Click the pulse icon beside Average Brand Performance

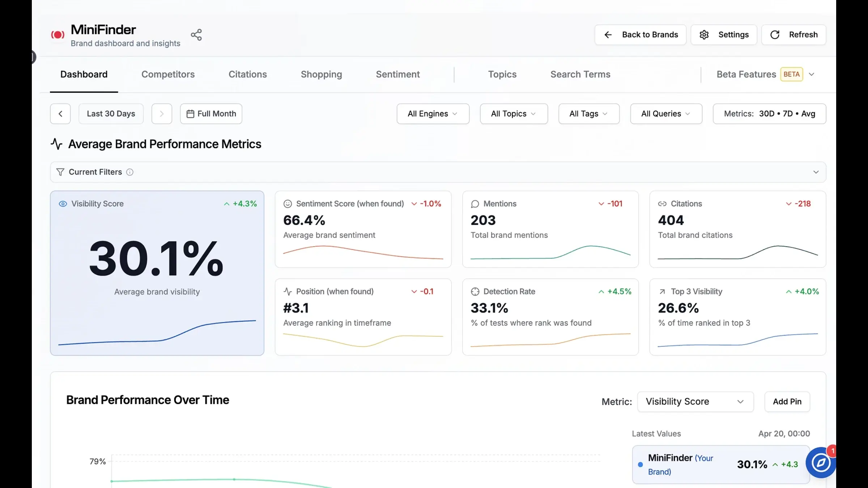pos(56,144)
